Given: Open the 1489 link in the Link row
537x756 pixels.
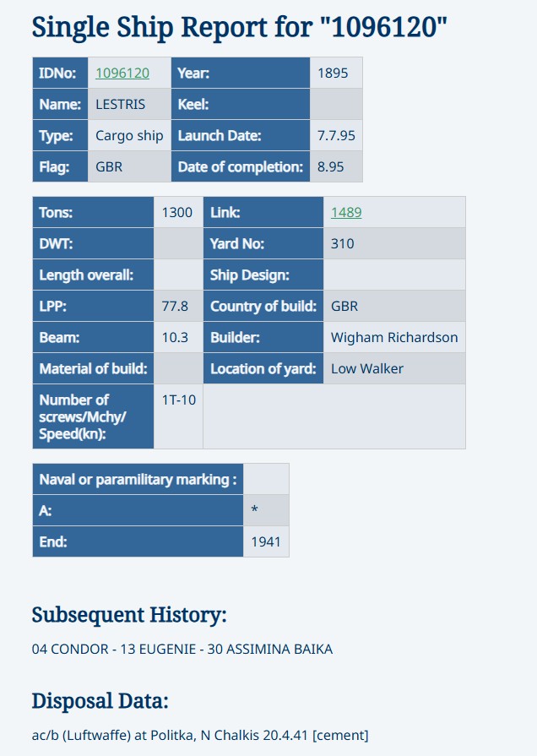Looking at the screenshot, I should pos(346,213).
